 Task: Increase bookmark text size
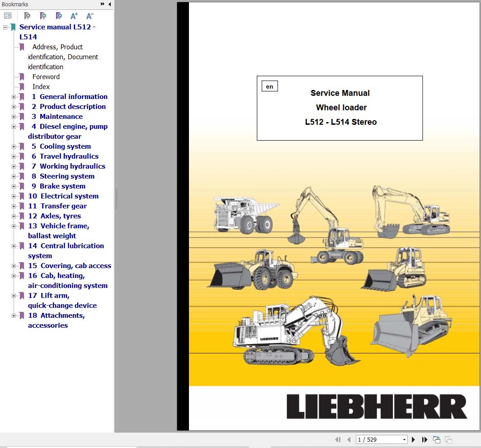click(74, 16)
